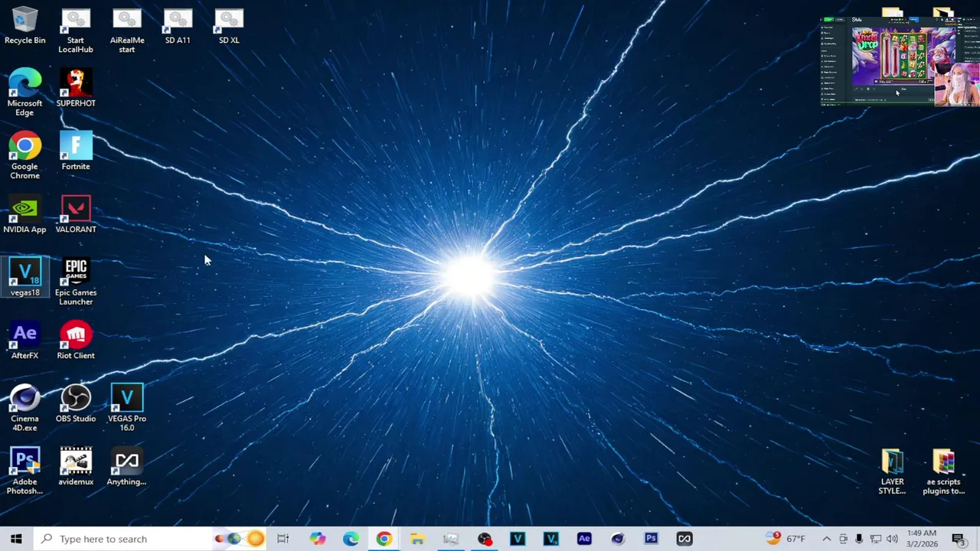Select the Anything desktop shortcut
The width and height of the screenshot is (980, 551).
(127, 467)
